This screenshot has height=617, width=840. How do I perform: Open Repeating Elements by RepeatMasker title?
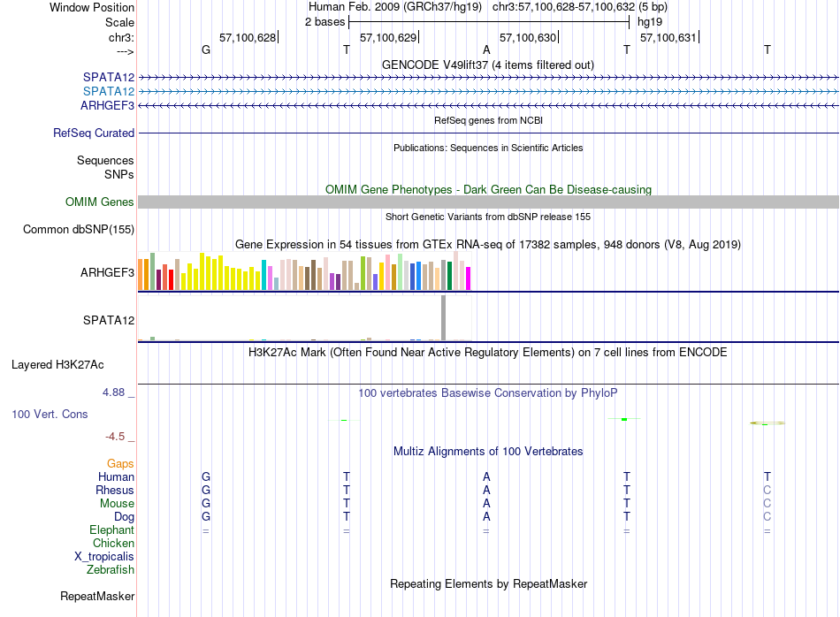tap(489, 583)
